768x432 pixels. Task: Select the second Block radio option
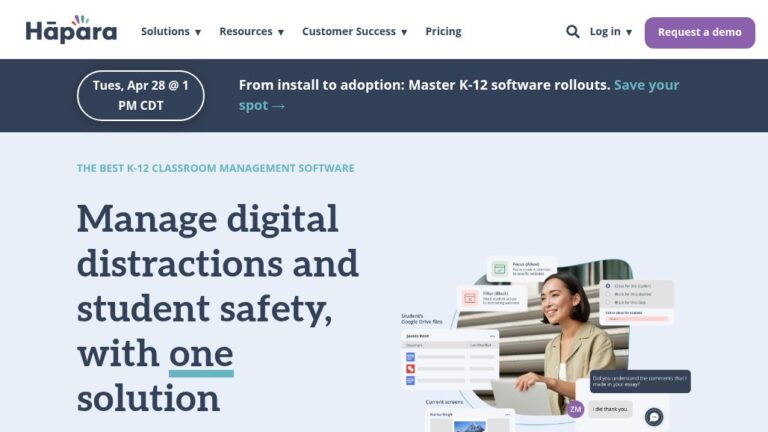(x=608, y=294)
